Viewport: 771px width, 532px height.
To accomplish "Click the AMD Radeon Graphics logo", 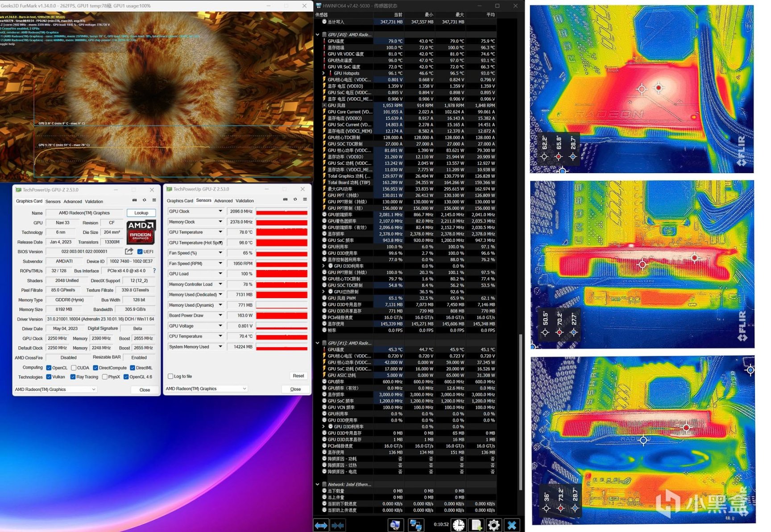I will pos(141,232).
